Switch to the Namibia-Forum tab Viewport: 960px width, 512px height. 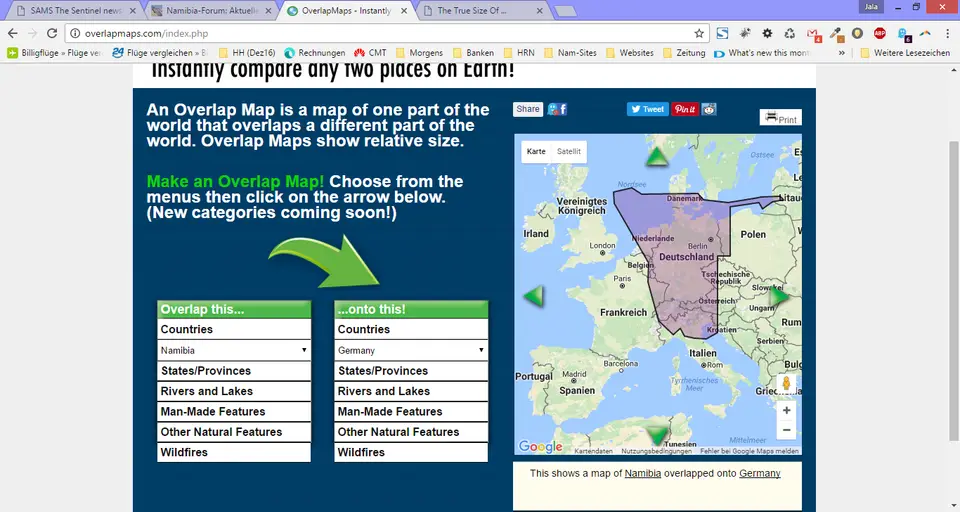coord(212,10)
